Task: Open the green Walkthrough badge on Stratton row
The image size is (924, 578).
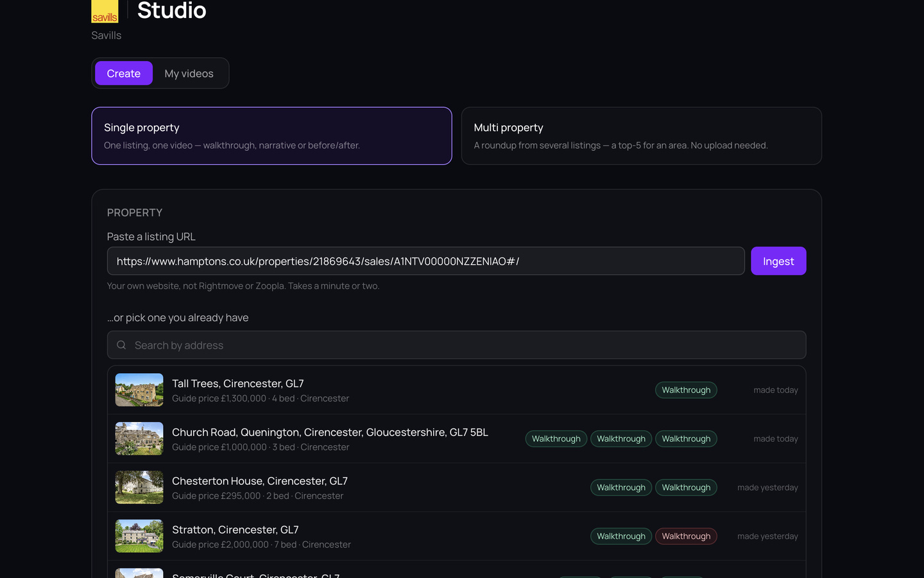Action: tap(621, 536)
